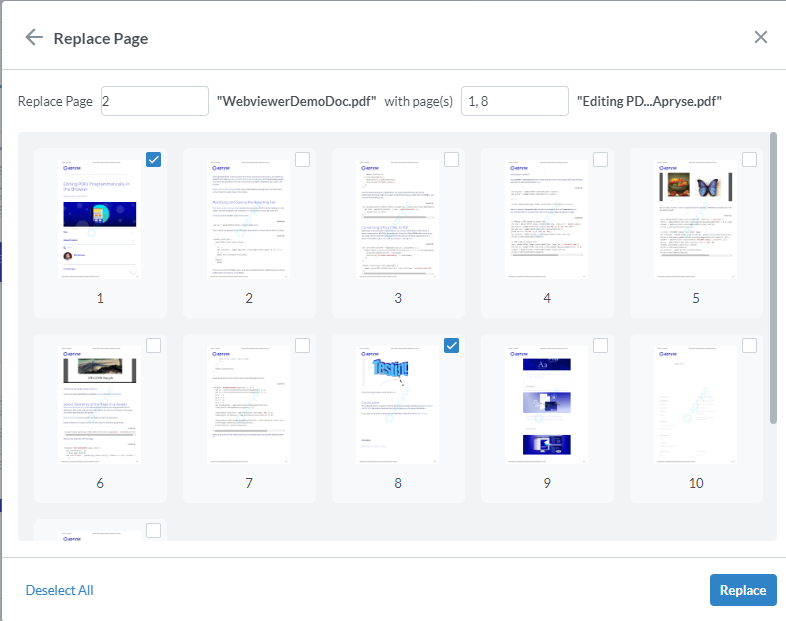The height and width of the screenshot is (621, 786).
Task: Click the page number label 10
Action: (696, 483)
